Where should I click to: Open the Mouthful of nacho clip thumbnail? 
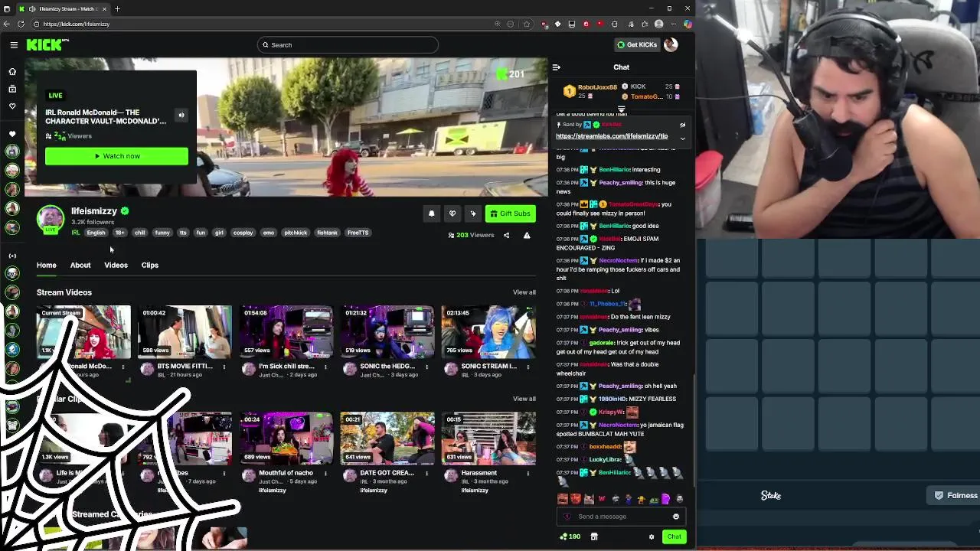(x=286, y=439)
